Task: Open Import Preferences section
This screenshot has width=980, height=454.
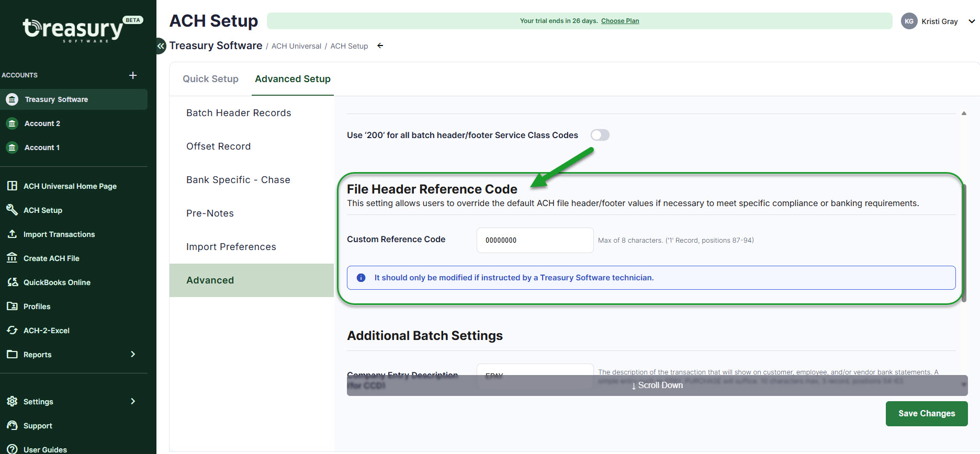Action: pos(252,247)
